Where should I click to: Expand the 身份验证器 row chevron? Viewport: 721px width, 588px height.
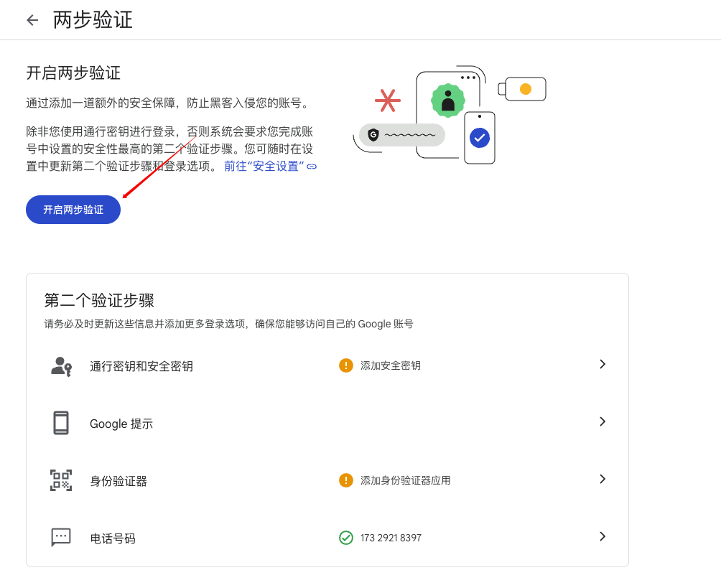click(x=603, y=479)
